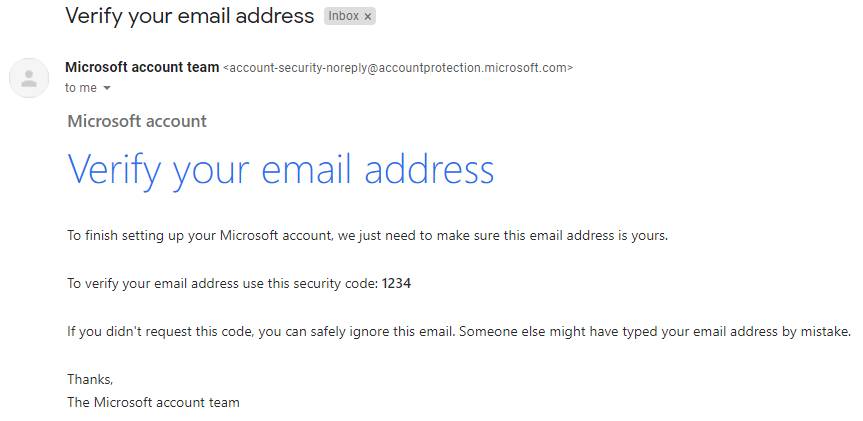863x421 pixels.
Task: Click the sender name Microsoft account team
Action: point(142,68)
